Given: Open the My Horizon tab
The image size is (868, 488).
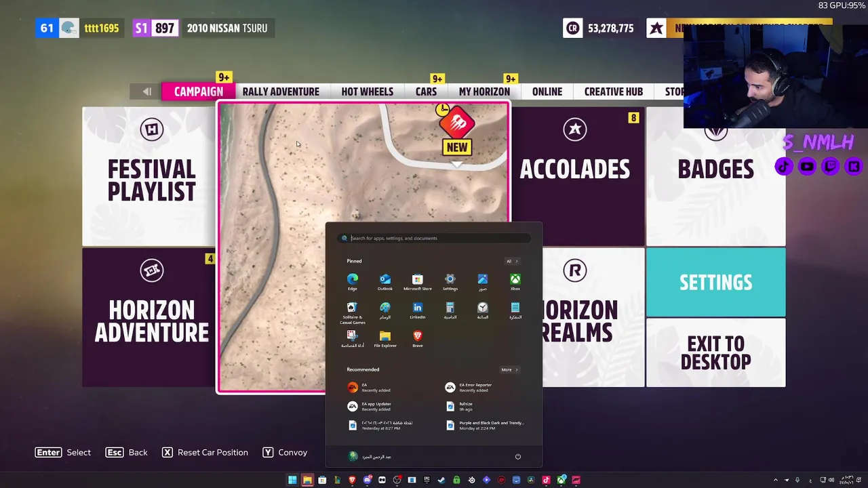Looking at the screenshot, I should (x=484, y=91).
